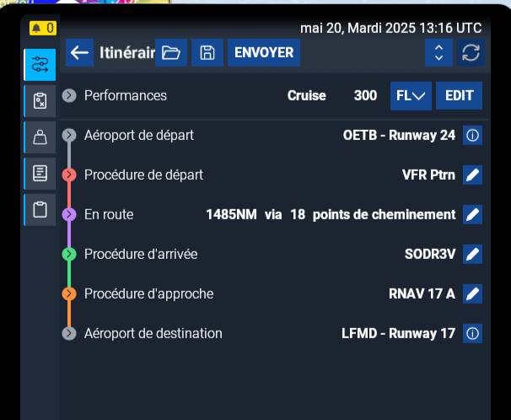Expand the En route section chevron
The height and width of the screenshot is (420, 511).
pos(69,215)
